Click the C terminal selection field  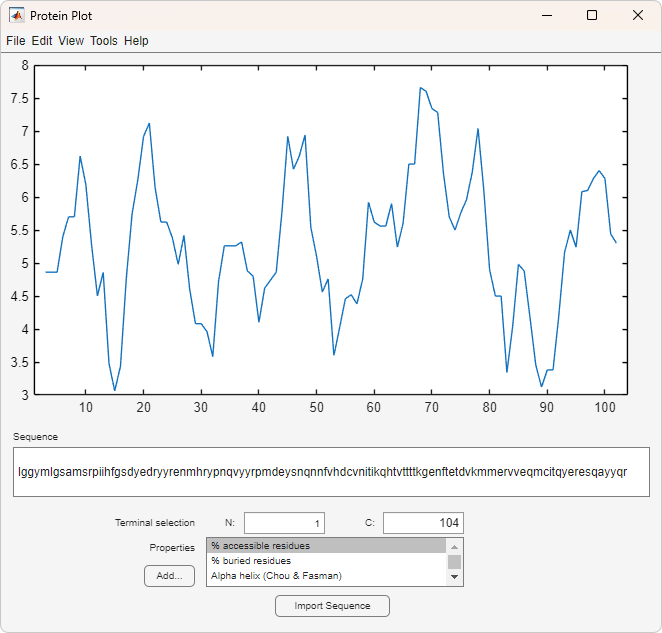click(x=423, y=523)
